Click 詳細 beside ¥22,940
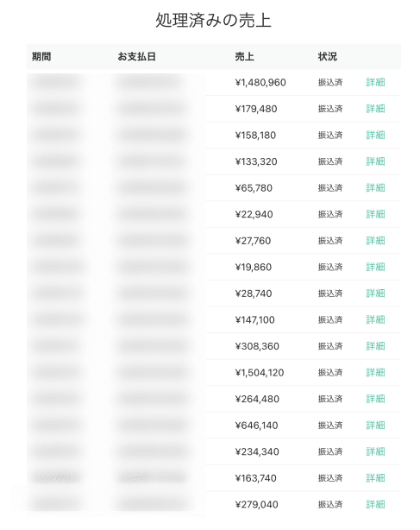 (375, 214)
